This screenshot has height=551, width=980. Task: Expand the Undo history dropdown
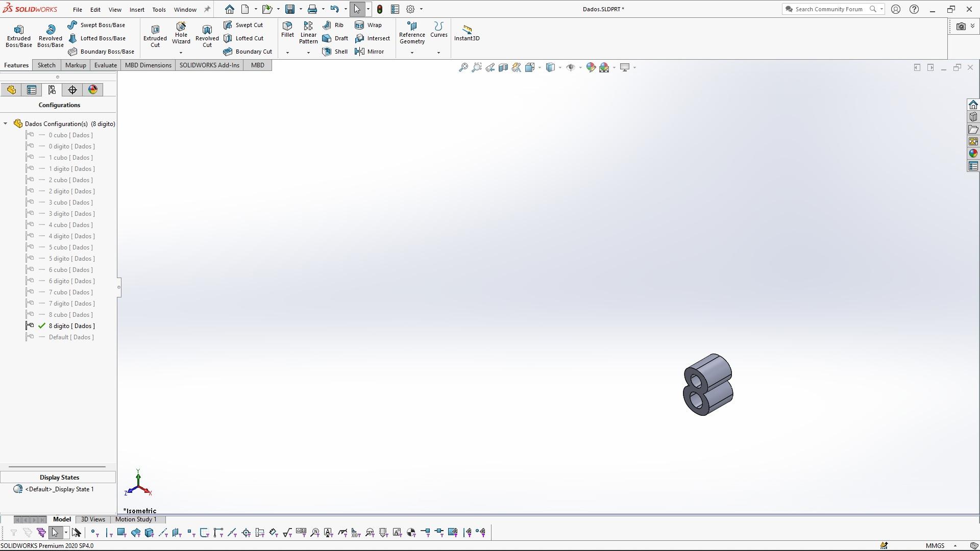346,9
